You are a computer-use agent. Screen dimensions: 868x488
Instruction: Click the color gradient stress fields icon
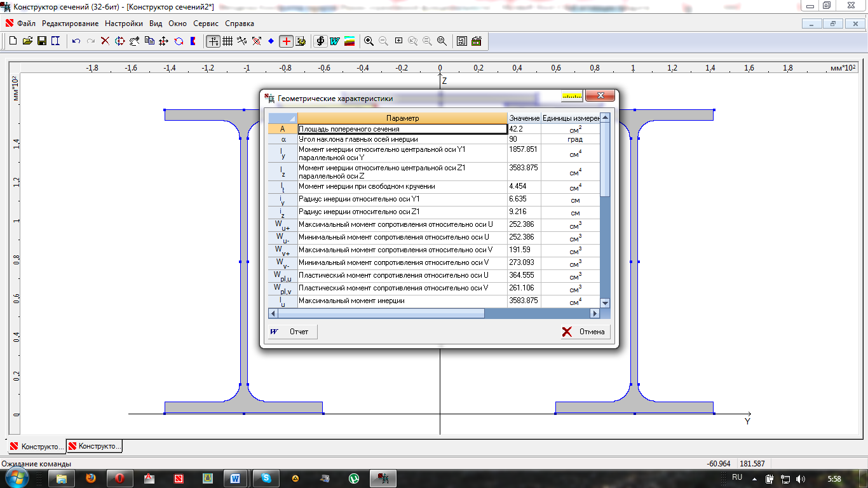coord(349,41)
